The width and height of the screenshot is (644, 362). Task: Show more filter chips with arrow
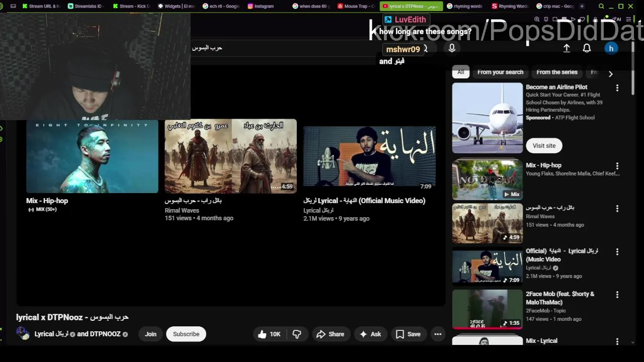(610, 73)
